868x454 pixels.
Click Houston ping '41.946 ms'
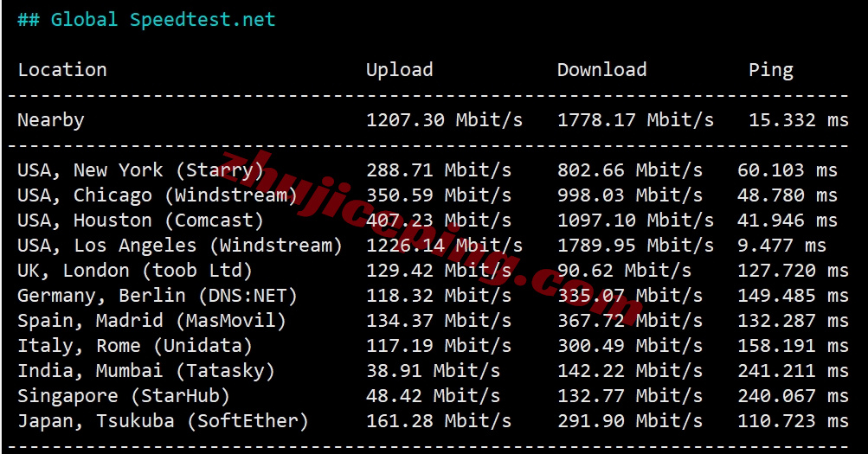788,221
